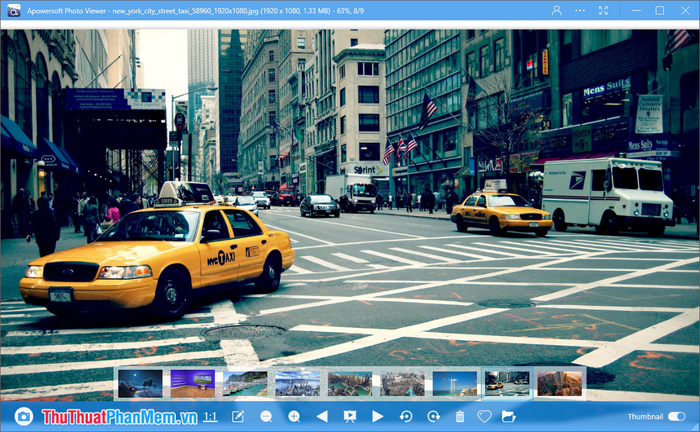700x432 pixels.
Task: Start the slideshow presentation
Action: (350, 417)
